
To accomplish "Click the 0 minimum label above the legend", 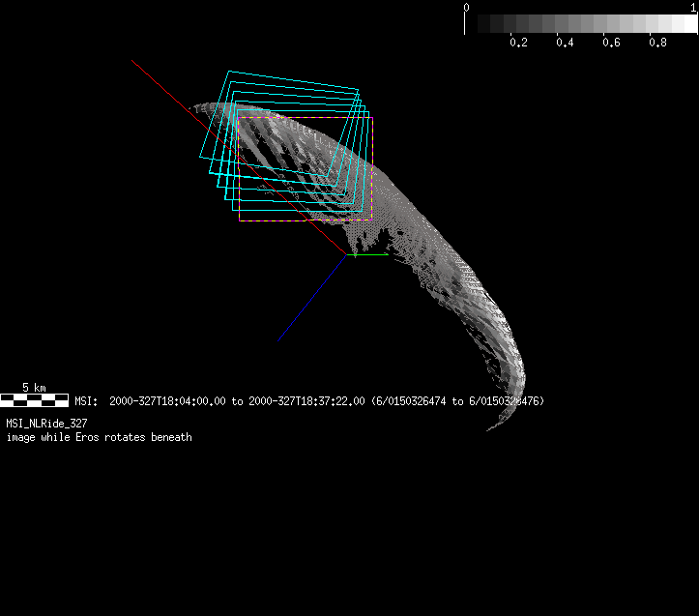I will click(467, 7).
